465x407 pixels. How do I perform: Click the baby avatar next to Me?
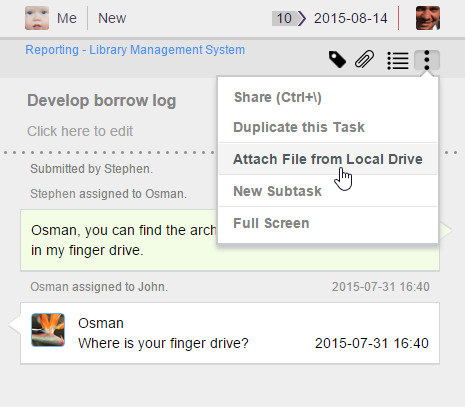tap(37, 18)
